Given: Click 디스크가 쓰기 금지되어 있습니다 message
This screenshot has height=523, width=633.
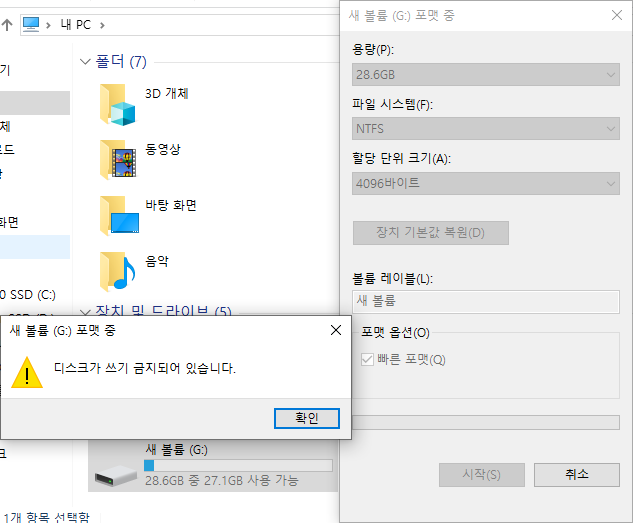Looking at the screenshot, I should [x=145, y=368].
